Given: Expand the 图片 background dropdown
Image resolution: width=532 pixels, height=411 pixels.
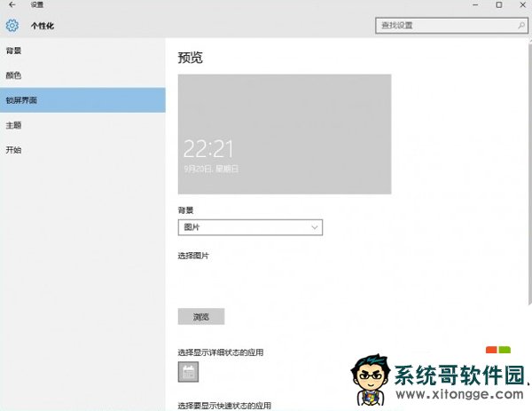Looking at the screenshot, I should (250, 227).
